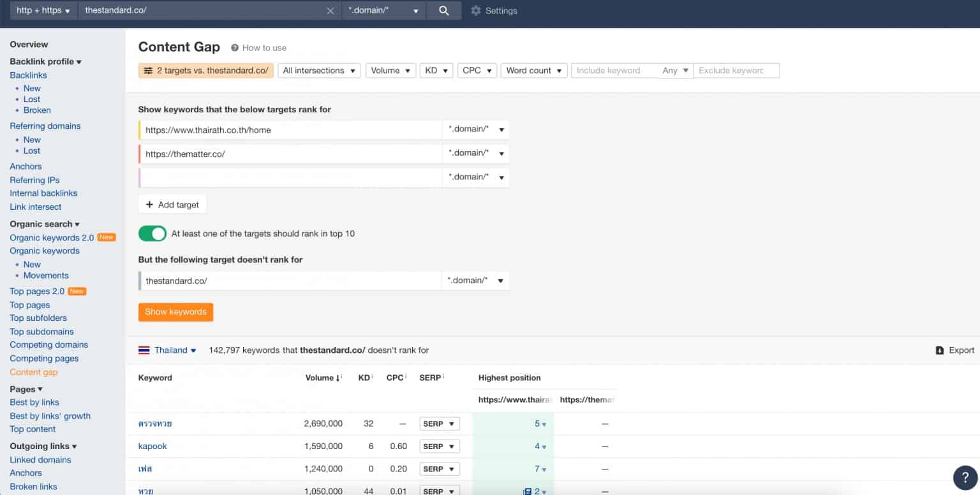Click the Volume column info icon
This screenshot has height=495, width=980.
(341, 377)
